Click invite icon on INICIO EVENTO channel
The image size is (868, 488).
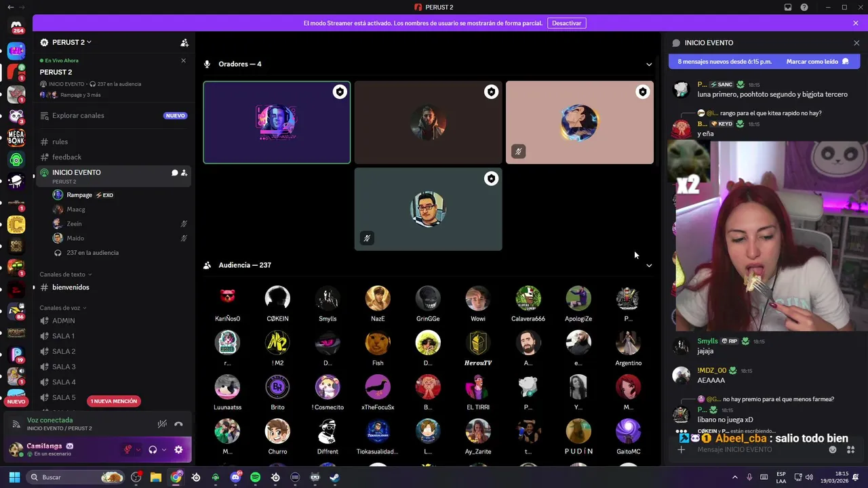click(x=184, y=173)
